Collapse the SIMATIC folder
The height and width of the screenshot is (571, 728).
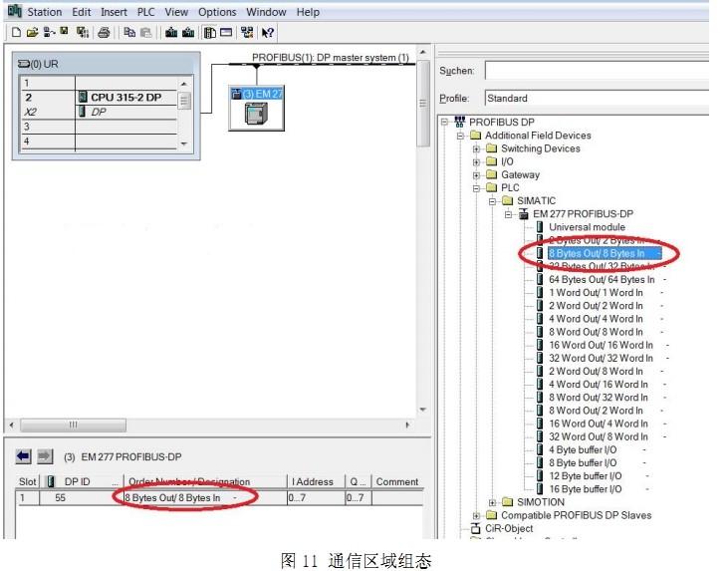tap(492, 201)
